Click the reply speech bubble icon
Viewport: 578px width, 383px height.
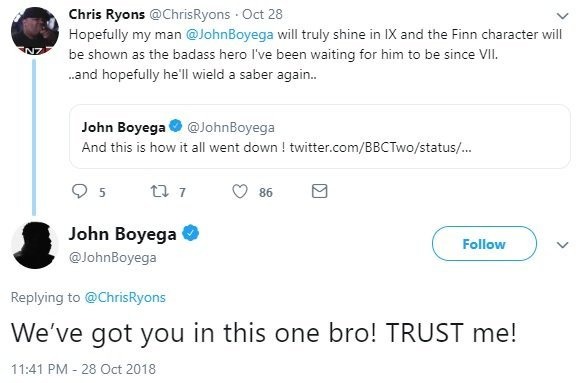[79, 191]
